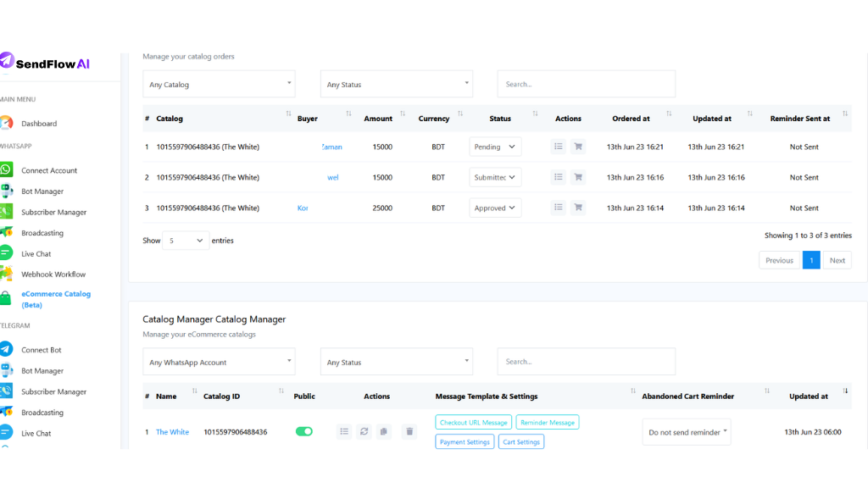Click the catalog manager Search field
The width and height of the screenshot is (868, 488).
(587, 362)
